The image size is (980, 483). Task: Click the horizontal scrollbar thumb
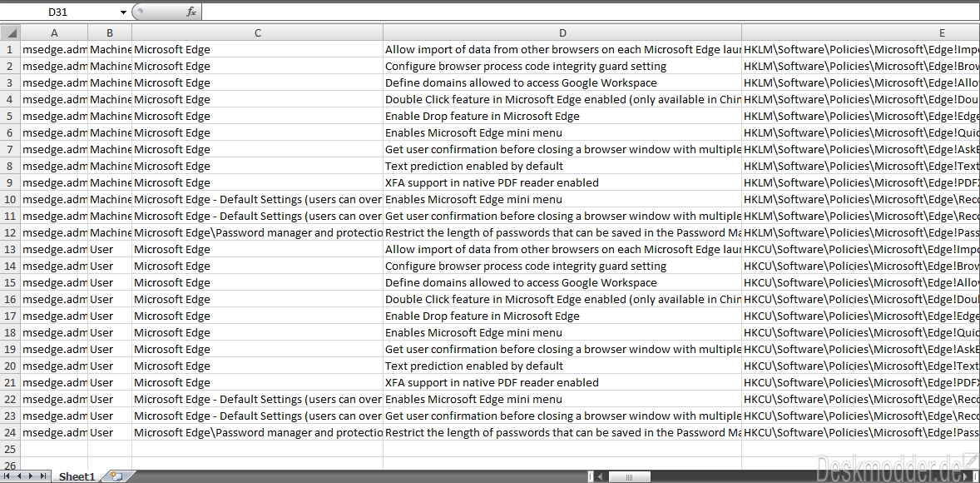pyautogui.click(x=630, y=476)
